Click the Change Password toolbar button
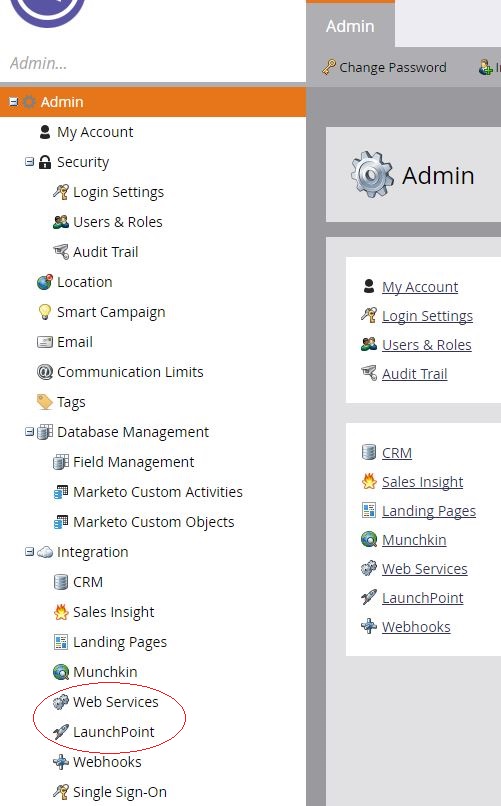Image resolution: width=501 pixels, height=806 pixels. click(x=384, y=67)
